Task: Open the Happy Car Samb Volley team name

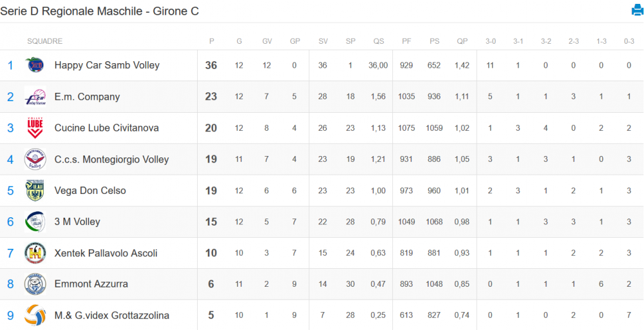Action: (107, 65)
